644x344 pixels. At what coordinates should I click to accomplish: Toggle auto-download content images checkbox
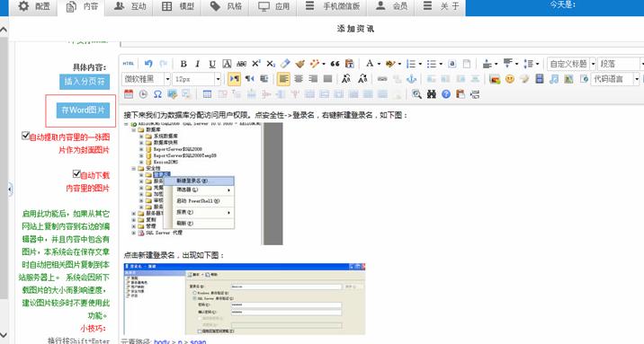pos(76,174)
